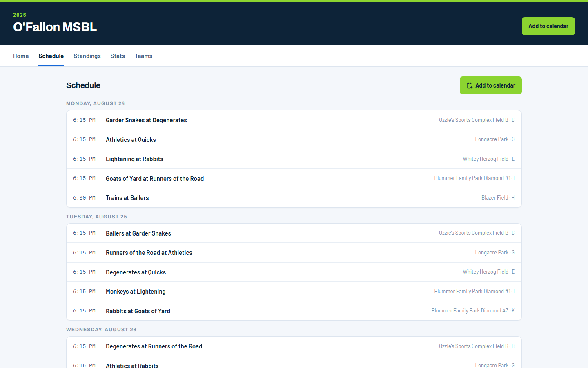588x368 pixels.
Task: Open Degenerates at Quicks game
Action: (x=294, y=272)
